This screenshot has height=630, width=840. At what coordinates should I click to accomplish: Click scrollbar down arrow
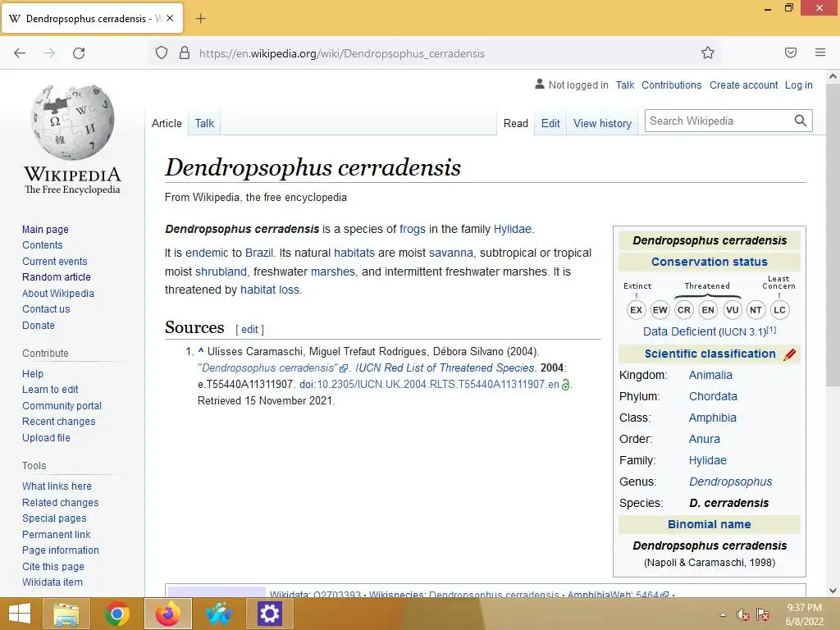[x=833, y=591]
